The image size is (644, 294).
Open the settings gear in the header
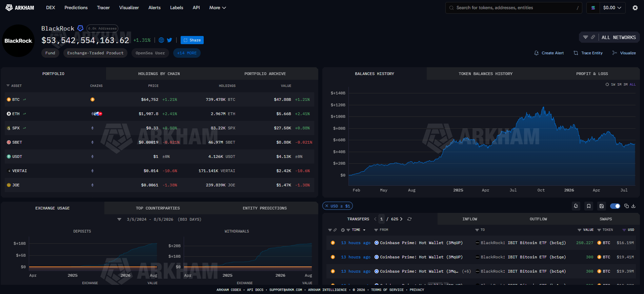[x=635, y=8]
